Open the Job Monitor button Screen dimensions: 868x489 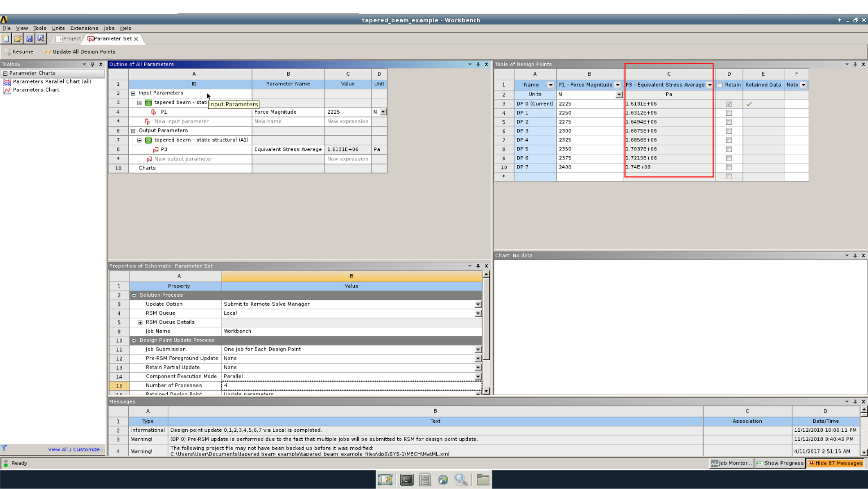(731, 463)
